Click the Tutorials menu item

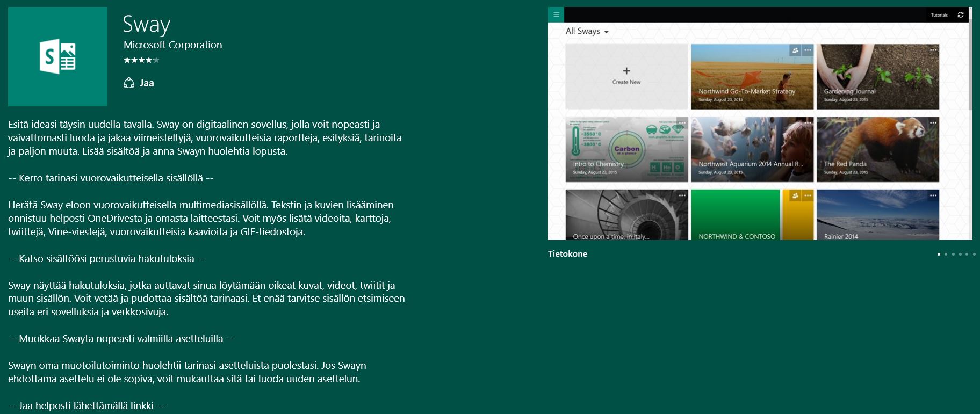pos(939,15)
